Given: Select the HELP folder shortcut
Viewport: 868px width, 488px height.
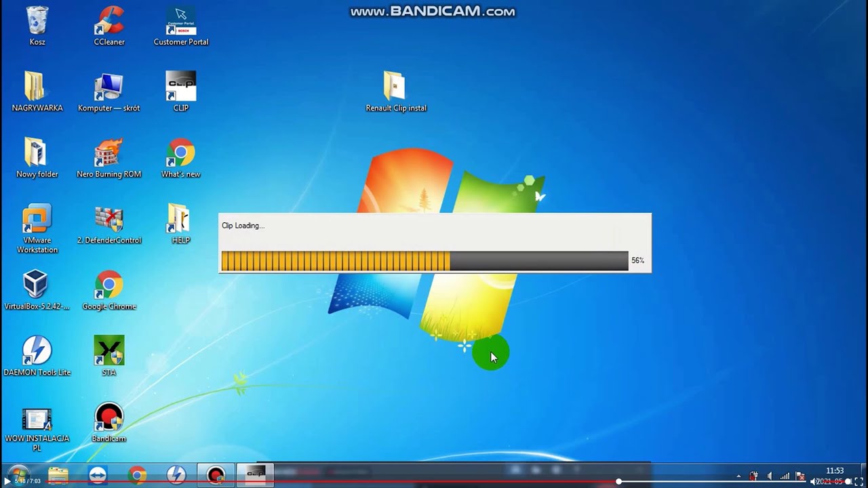Looking at the screenshot, I should click(181, 224).
